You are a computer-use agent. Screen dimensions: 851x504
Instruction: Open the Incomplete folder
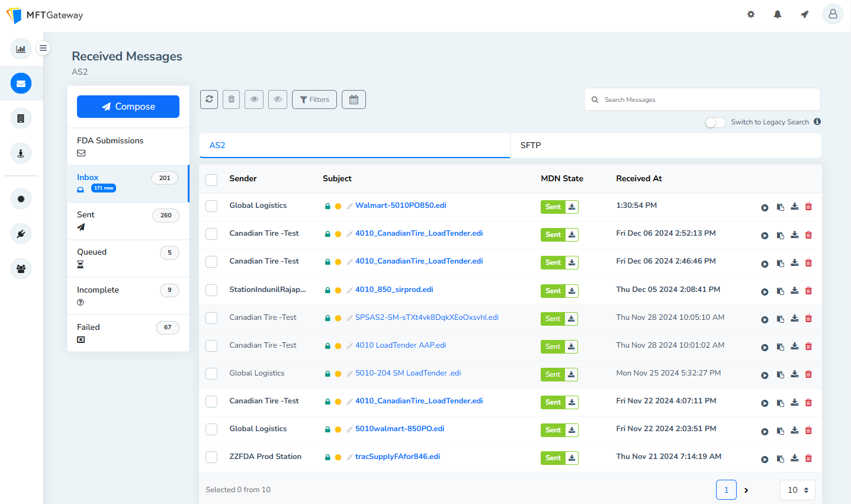tap(128, 296)
